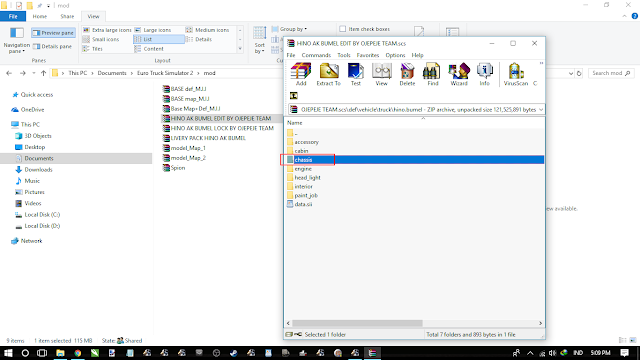Image resolution: width=640 pixels, height=360 pixels.
Task: Choose Extra large icons layout
Action: click(x=107, y=30)
